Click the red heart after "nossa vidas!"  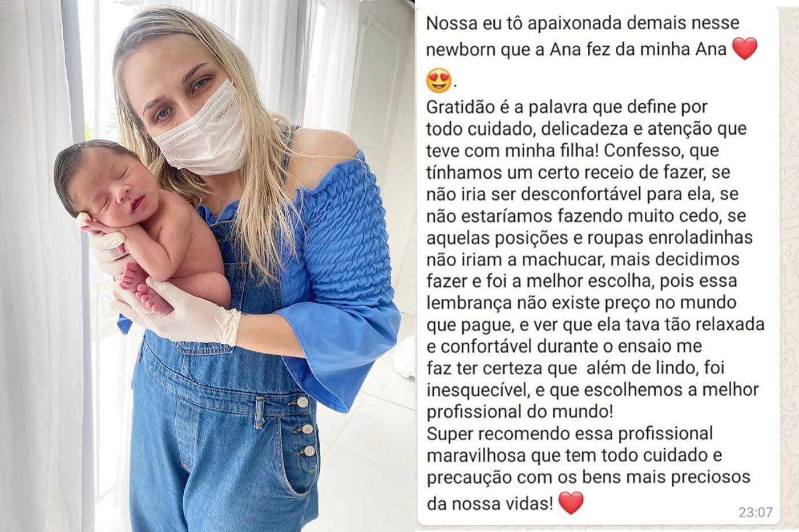click(x=571, y=502)
